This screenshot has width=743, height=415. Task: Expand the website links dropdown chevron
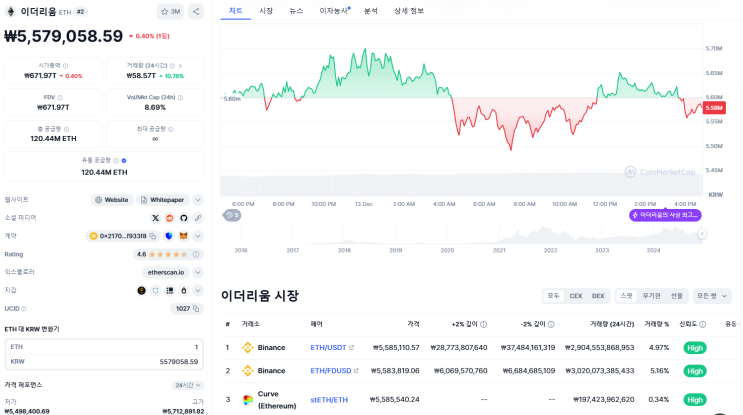[198, 200]
